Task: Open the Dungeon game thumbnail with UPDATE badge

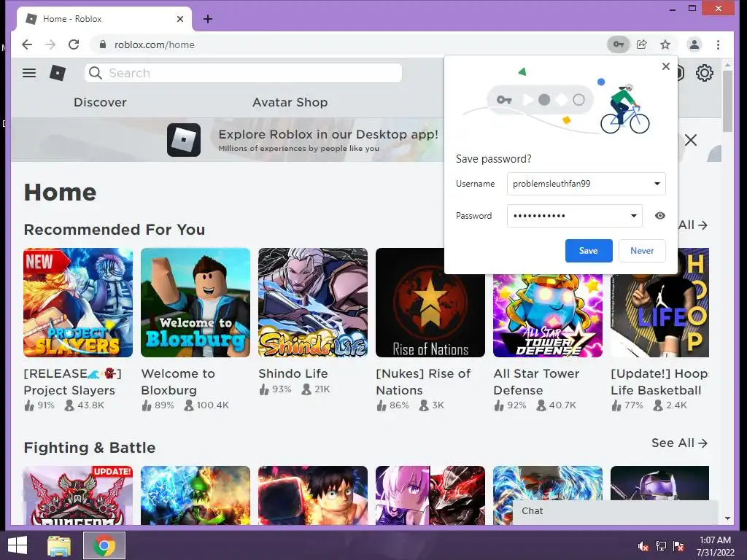Action: point(78,495)
